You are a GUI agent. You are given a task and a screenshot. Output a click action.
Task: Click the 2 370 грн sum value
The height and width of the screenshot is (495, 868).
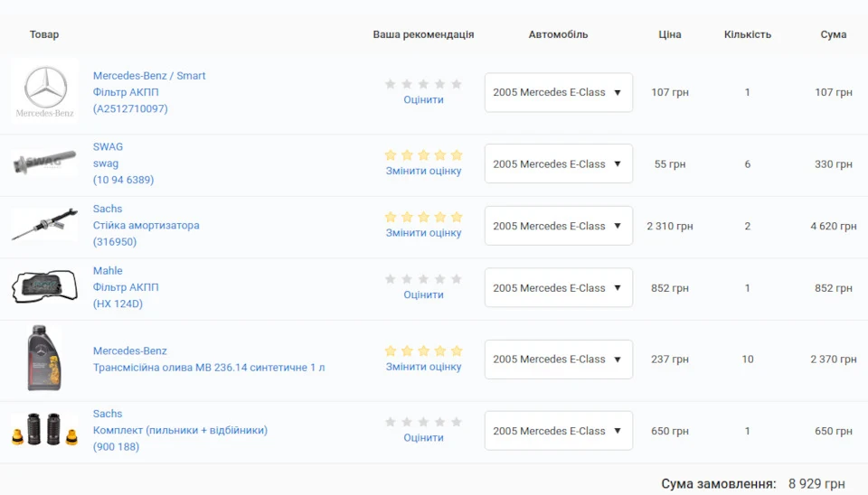[x=833, y=360]
